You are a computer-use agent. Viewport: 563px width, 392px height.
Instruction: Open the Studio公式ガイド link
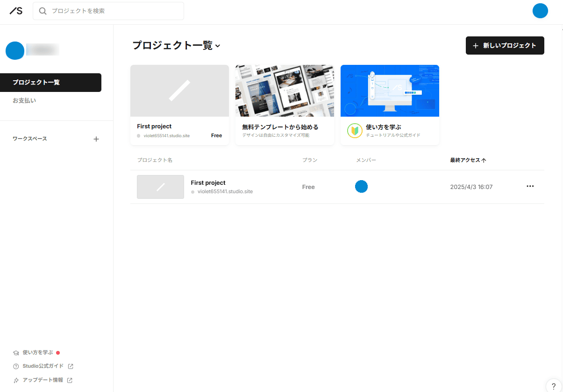coord(43,366)
